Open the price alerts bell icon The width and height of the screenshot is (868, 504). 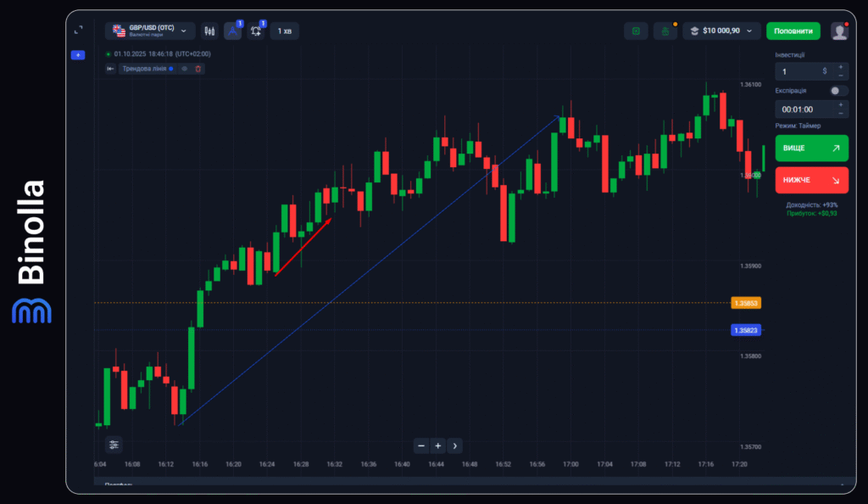(256, 31)
